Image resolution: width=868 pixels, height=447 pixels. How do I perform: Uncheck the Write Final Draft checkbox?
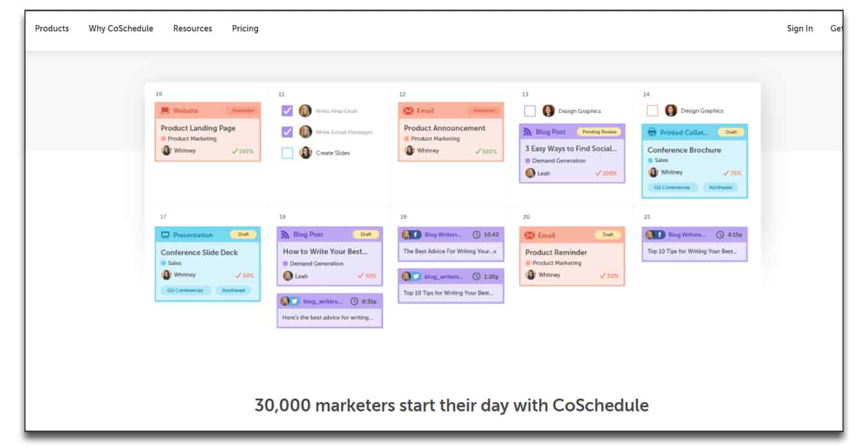287,111
